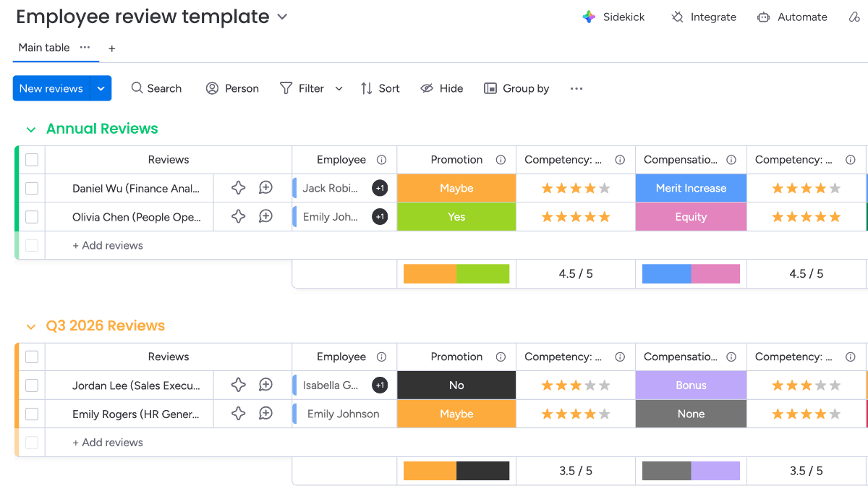Open the Filter panel
This screenshot has height=486, width=868.
302,88
